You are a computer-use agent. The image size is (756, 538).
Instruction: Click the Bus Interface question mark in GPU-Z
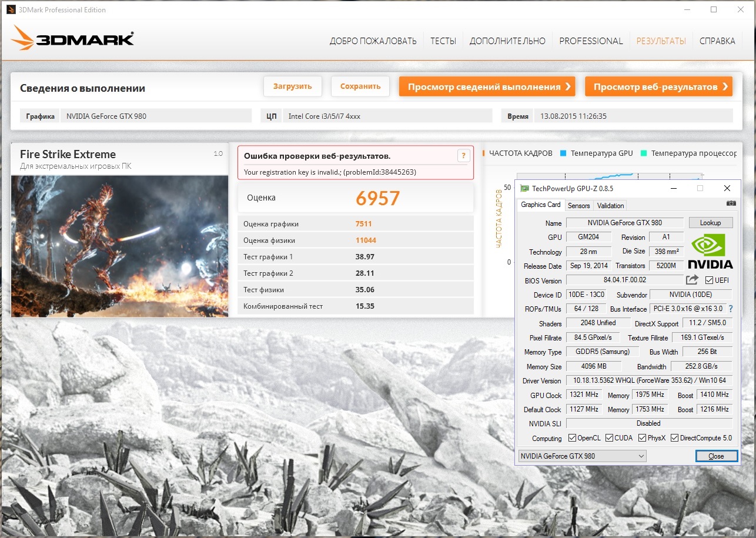point(731,309)
